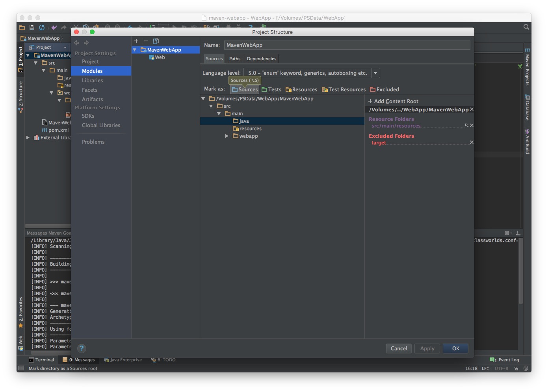This screenshot has height=392, width=548.
Task: Switch to the Dependencies tab
Action: 262,59
